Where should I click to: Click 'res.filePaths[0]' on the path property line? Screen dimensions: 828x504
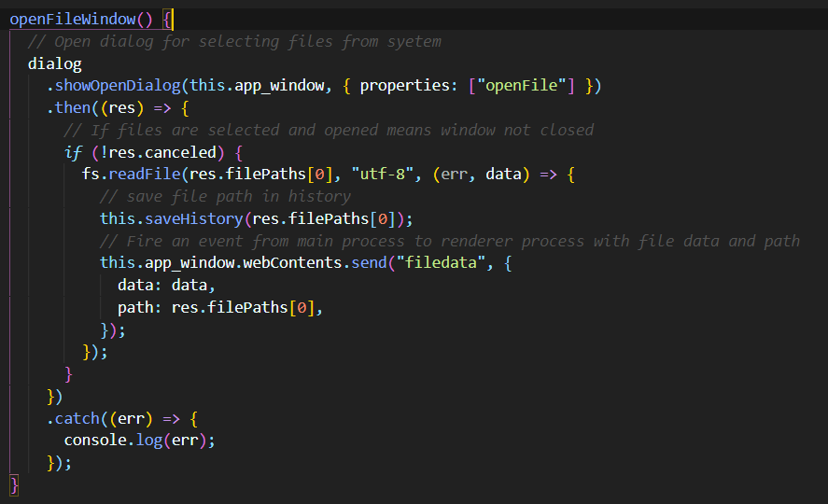pyautogui.click(x=243, y=307)
